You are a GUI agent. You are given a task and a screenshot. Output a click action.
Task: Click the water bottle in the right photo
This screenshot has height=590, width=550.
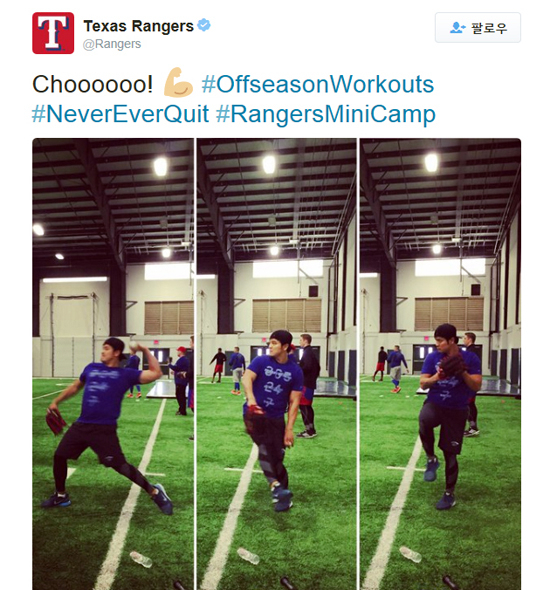click(410, 554)
